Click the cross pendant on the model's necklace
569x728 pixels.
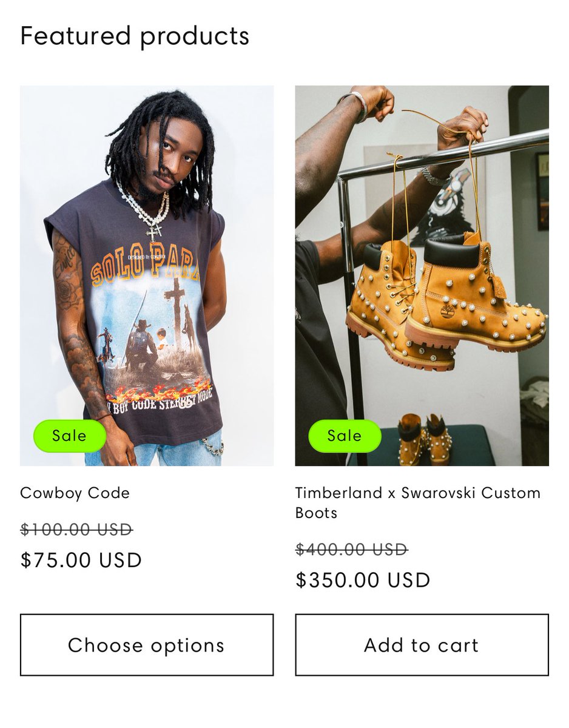tap(154, 231)
